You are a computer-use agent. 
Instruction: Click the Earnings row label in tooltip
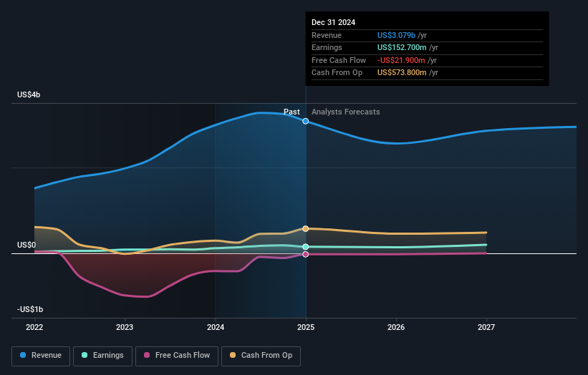coord(327,47)
